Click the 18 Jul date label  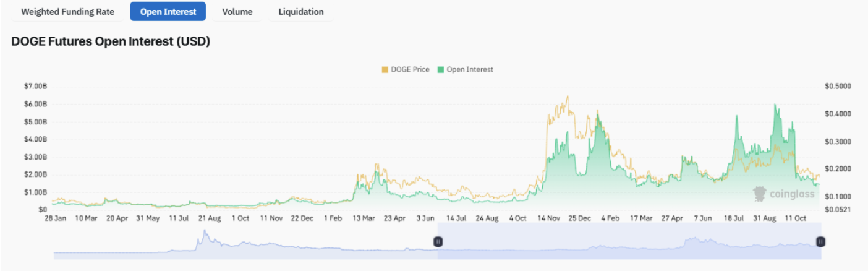(x=734, y=218)
